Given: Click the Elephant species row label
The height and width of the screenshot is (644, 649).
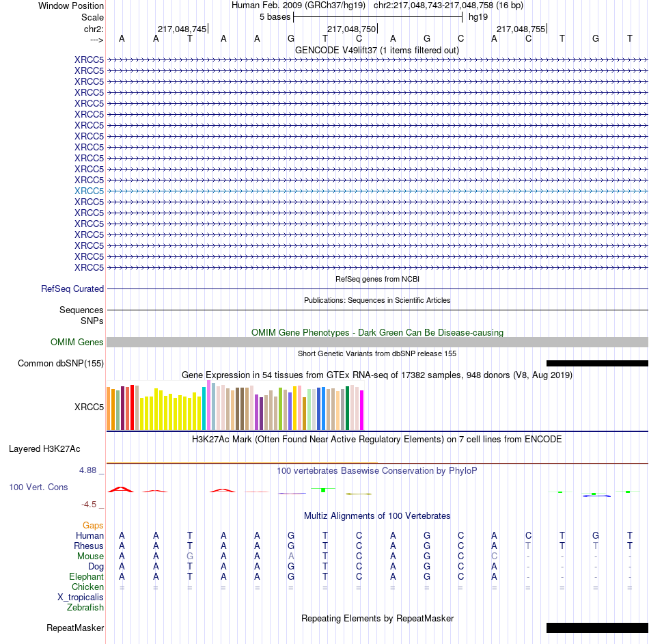Looking at the screenshot, I should pyautogui.click(x=87, y=577).
